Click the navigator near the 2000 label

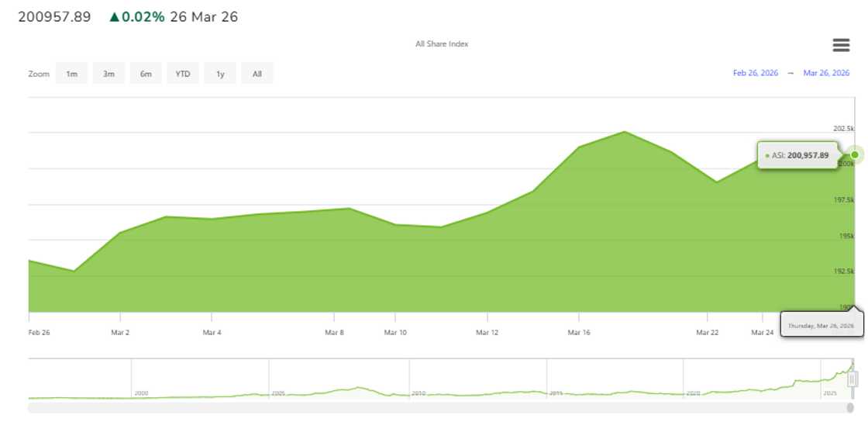tap(141, 393)
